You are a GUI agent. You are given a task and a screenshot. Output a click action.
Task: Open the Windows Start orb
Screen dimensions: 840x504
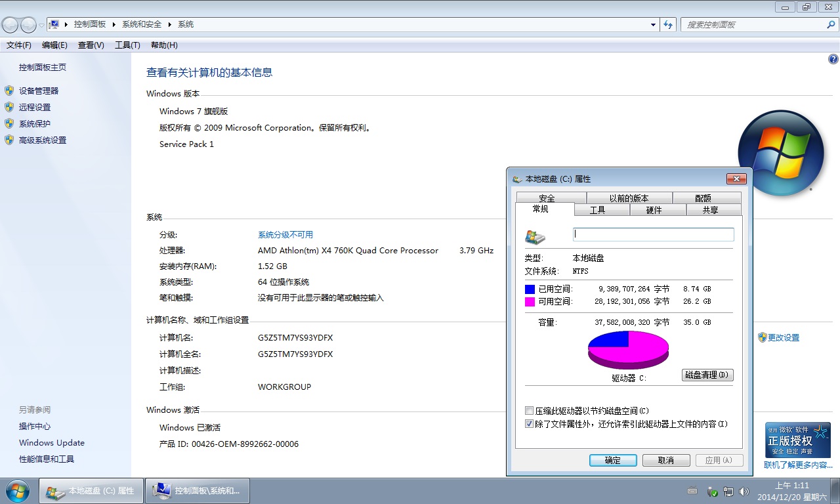[x=17, y=491]
